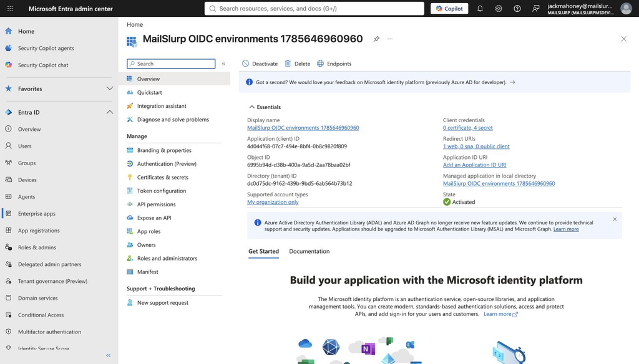Open Overview in the resource menu
Screen dimensions: 639x364
click(x=175, y=79)
